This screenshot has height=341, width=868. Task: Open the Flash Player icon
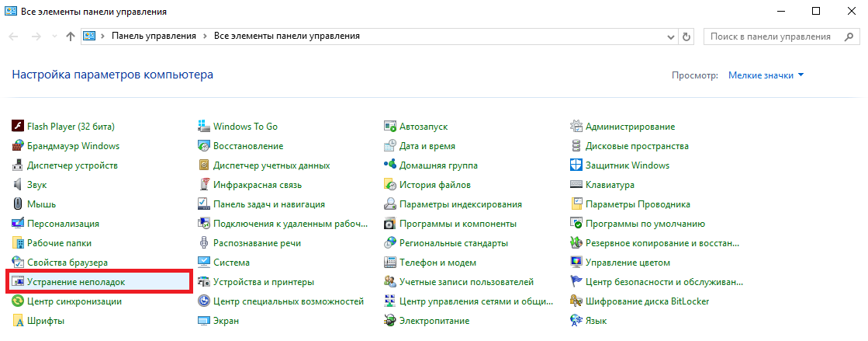(18, 127)
